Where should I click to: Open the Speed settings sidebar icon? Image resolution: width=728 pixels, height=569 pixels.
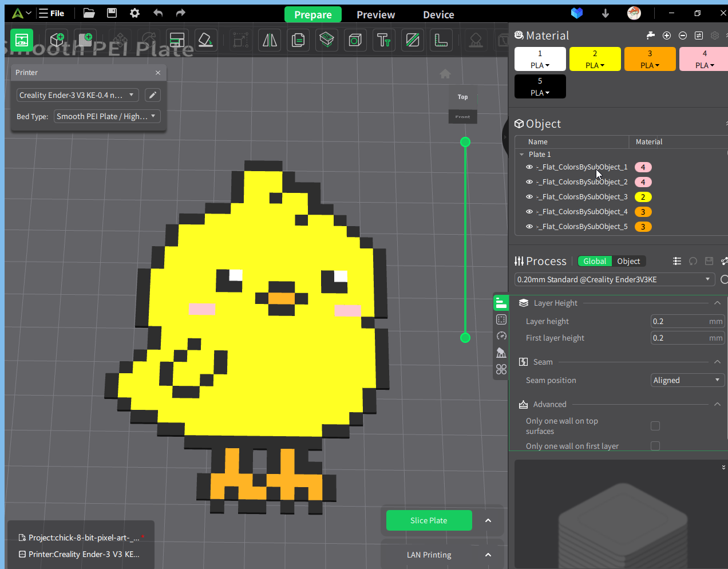501,336
